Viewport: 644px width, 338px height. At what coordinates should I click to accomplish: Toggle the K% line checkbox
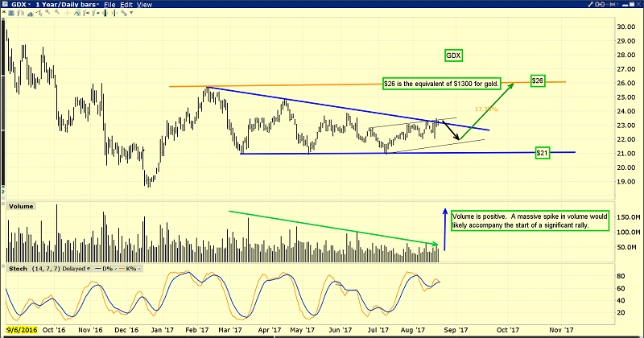tap(138, 269)
